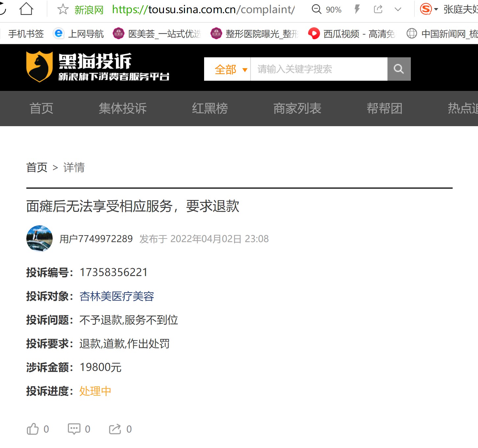Image resolution: width=478 pixels, height=448 pixels.
Task: Click the 不予退款,服务不到位 issue text
Action: 129,320
